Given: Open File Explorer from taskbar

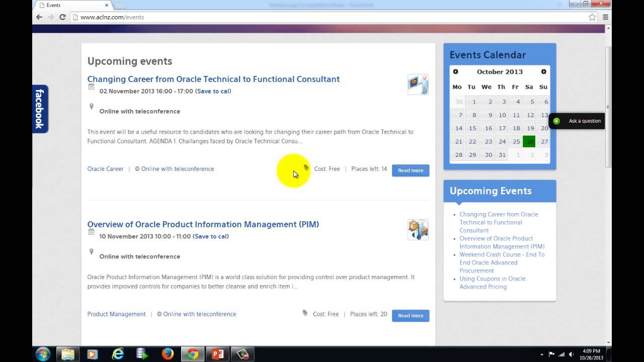Looking at the screenshot, I should [x=68, y=354].
